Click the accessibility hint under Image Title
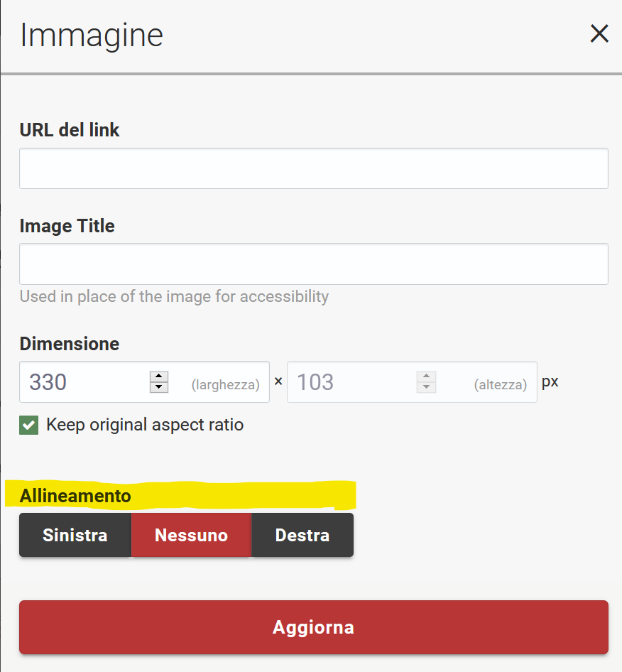 (x=174, y=296)
